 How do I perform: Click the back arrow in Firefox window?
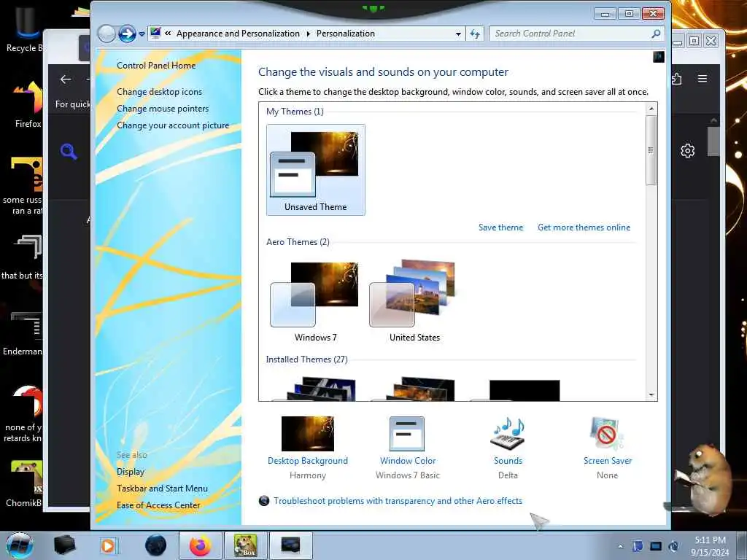66,79
